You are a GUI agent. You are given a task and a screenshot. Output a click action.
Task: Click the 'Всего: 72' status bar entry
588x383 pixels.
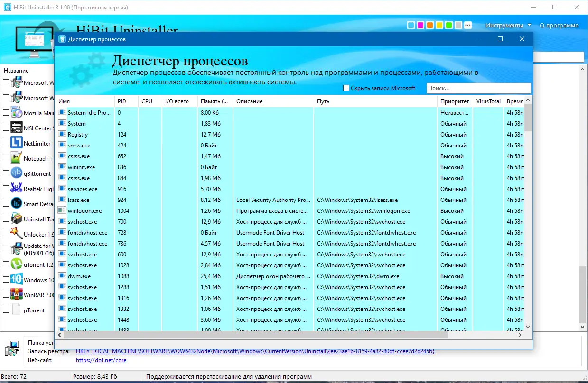(x=15, y=377)
